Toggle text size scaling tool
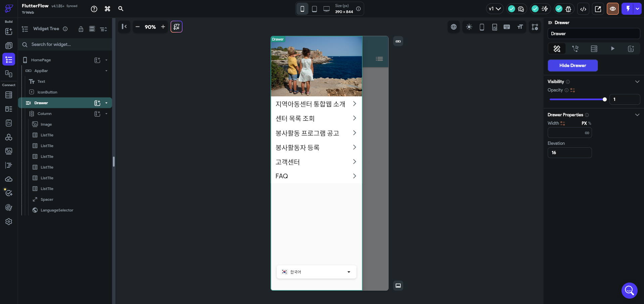Viewport: 644px width, 304px height. [x=520, y=27]
